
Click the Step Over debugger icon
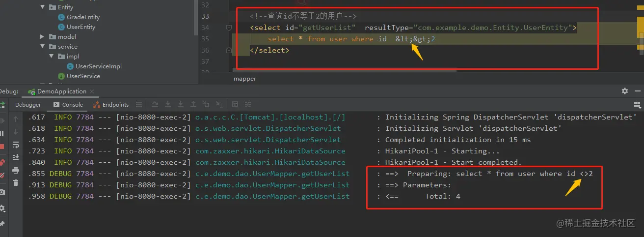(x=155, y=105)
